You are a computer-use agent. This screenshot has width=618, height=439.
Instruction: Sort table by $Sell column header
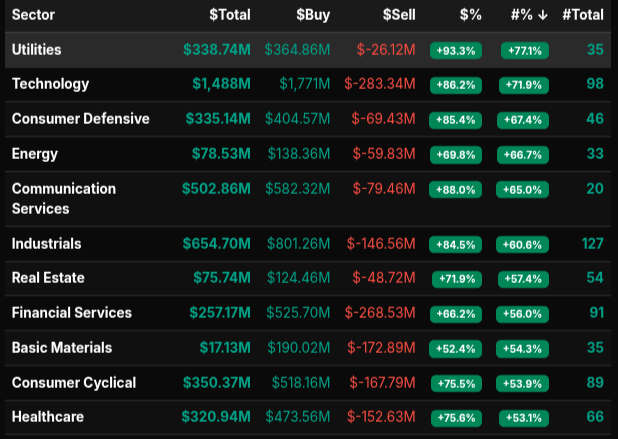tap(400, 15)
